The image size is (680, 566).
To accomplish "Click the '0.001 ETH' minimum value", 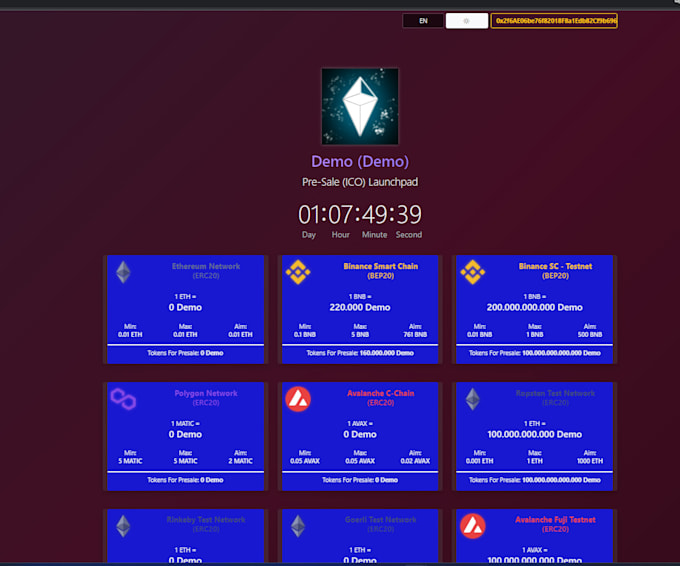I will coord(480,461).
